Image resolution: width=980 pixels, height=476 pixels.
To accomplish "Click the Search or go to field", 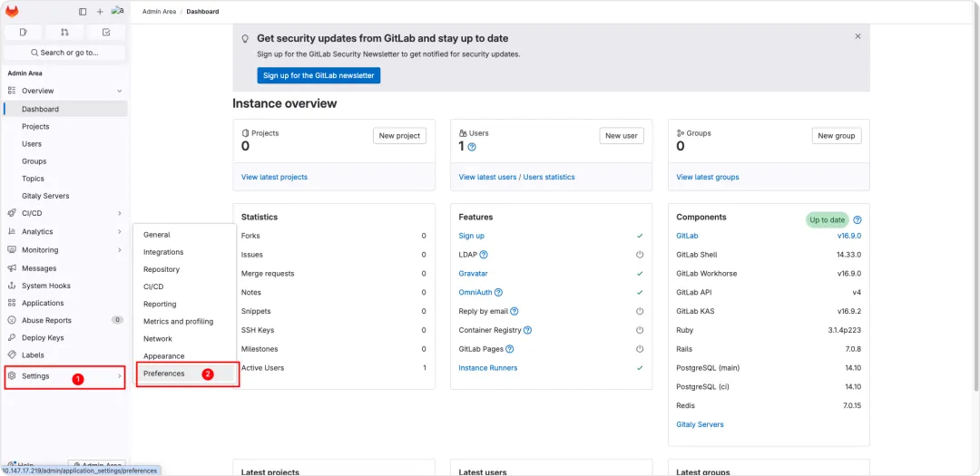I will [64, 53].
